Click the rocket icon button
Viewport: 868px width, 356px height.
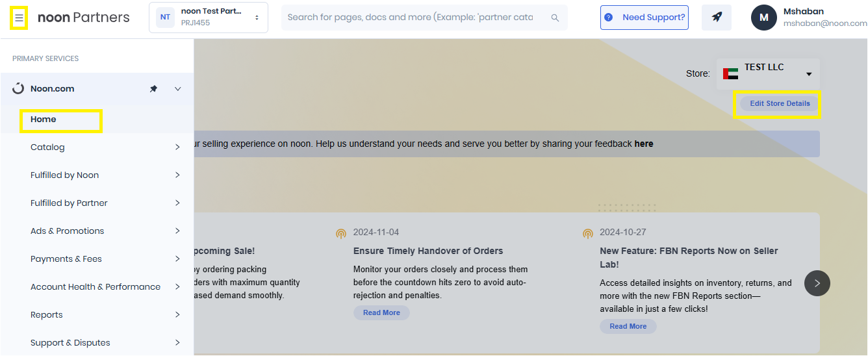click(717, 18)
